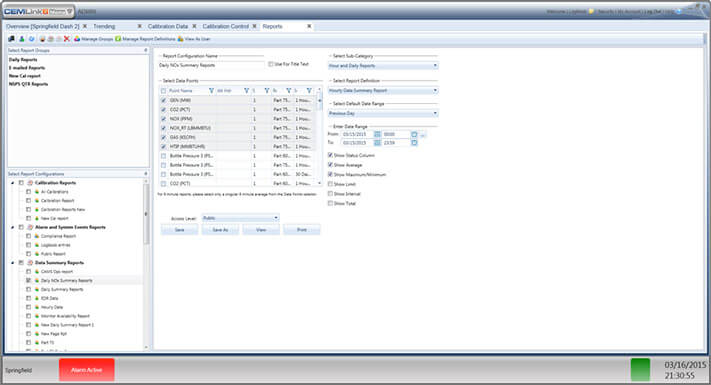Switch to the Calibration Control tab
Image resolution: width=711 pixels, height=385 pixels.
(225, 26)
